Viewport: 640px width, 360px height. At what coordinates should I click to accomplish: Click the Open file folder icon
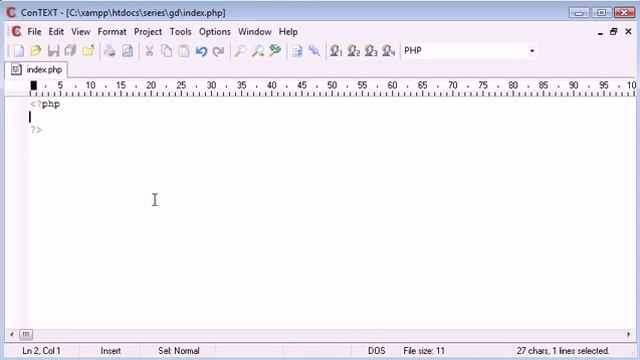36,51
